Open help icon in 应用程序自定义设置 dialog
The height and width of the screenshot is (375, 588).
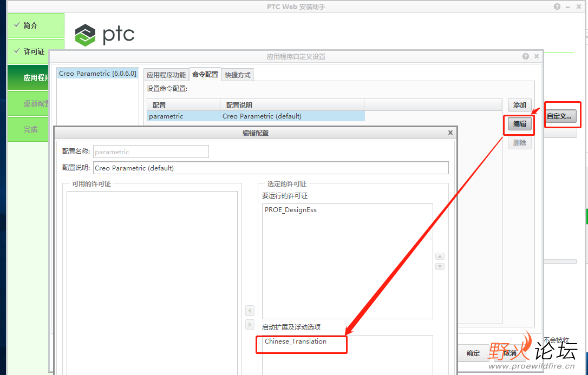pos(526,56)
